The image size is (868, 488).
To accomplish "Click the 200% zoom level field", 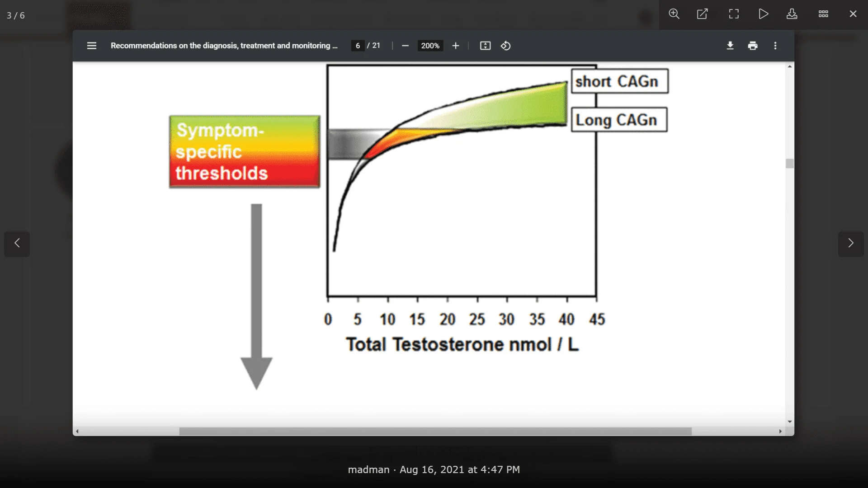I will [x=430, y=46].
